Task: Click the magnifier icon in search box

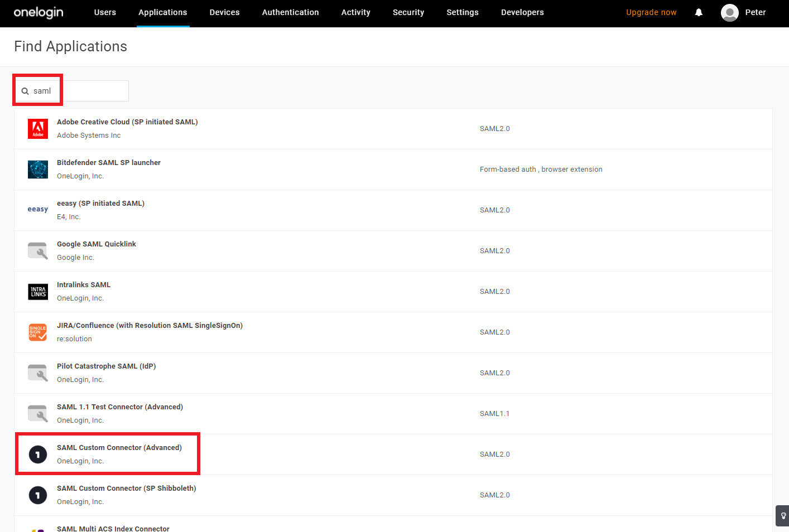Action: (x=25, y=91)
